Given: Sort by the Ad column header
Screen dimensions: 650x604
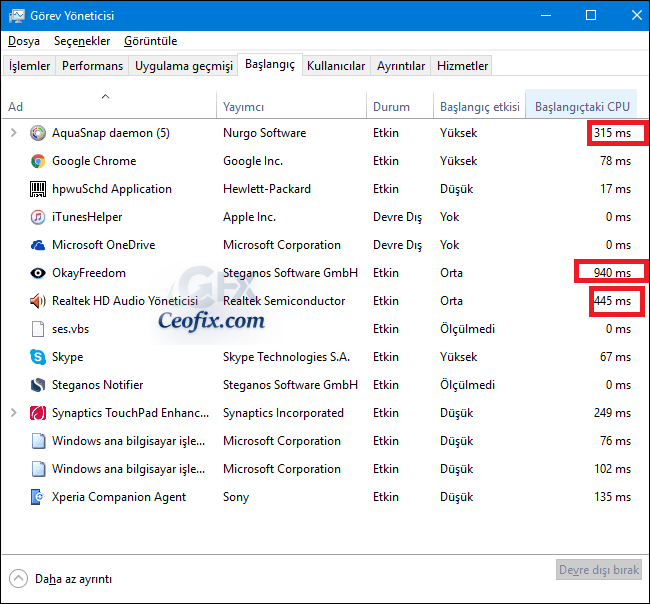Looking at the screenshot, I should [109, 104].
